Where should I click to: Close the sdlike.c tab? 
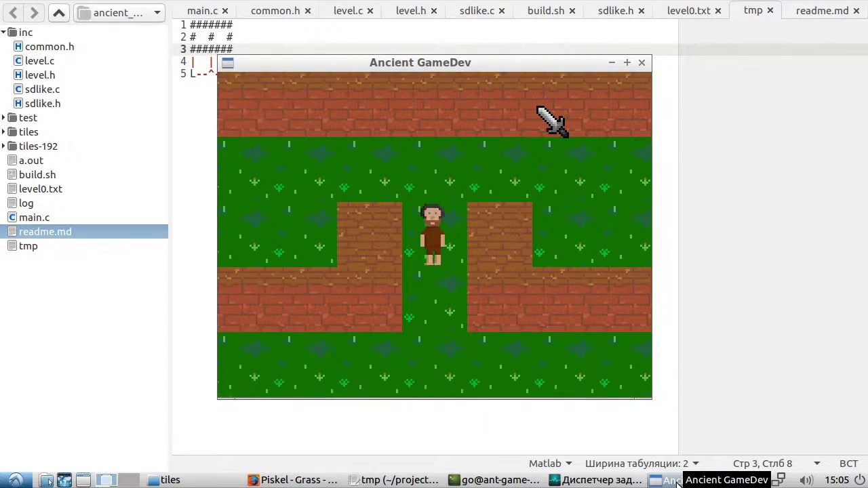(x=502, y=11)
